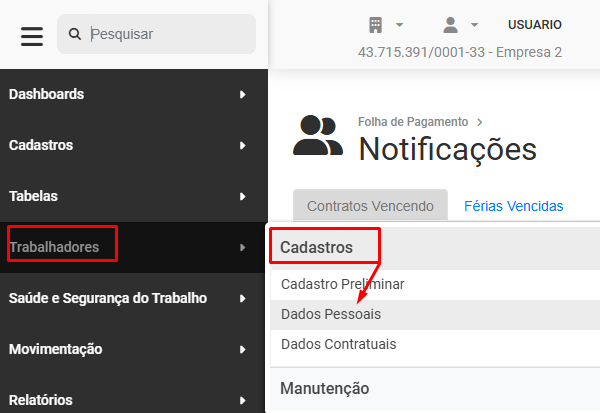
Task: Select the Contratos Vencendo tab
Action: 370,206
